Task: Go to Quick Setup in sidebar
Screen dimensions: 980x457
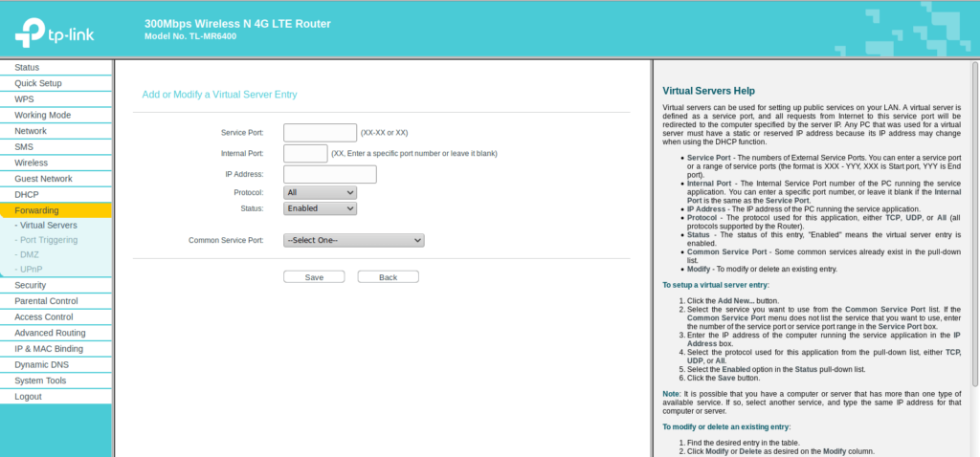Action: (38, 83)
